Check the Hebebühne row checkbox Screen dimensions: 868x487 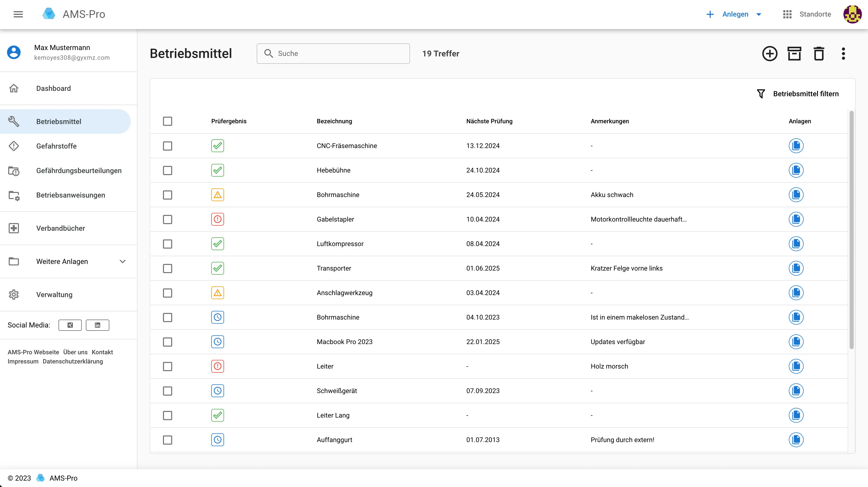[x=168, y=171]
